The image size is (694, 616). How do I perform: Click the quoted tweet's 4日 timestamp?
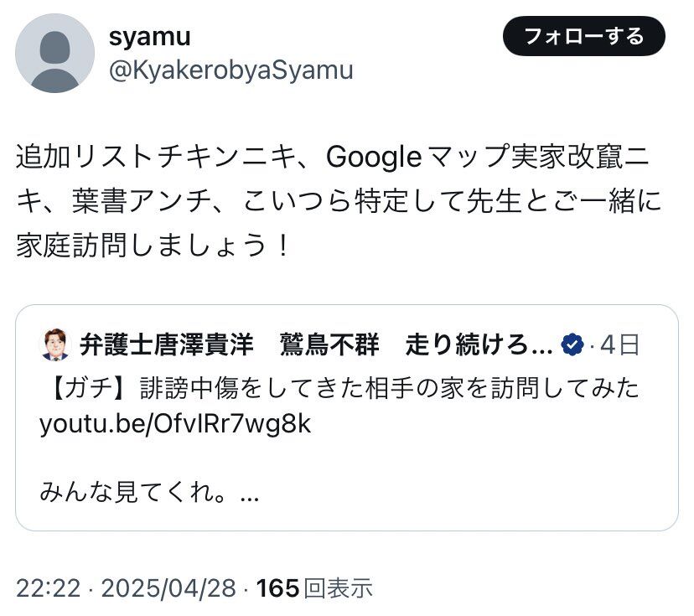pos(619,345)
